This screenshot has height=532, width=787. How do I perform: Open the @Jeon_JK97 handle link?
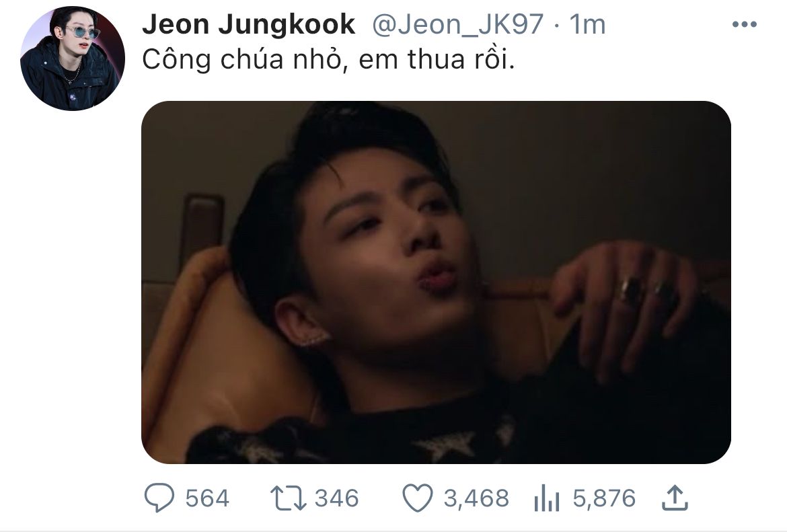click(457, 24)
